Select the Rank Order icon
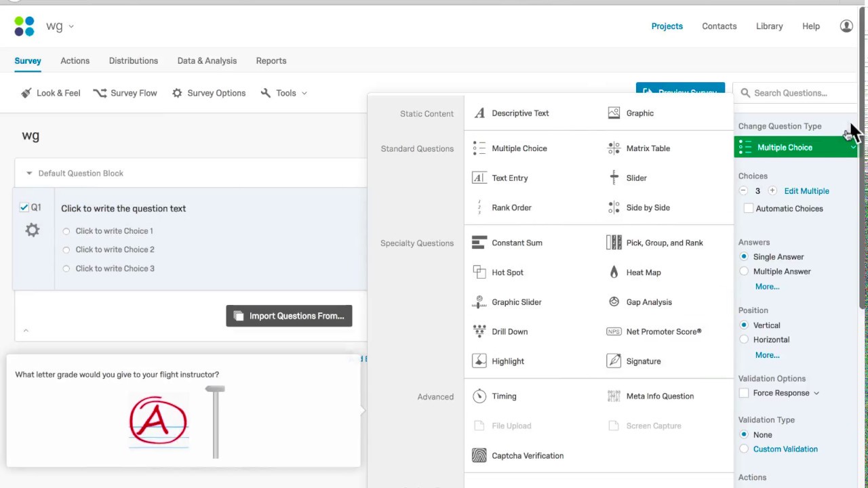The width and height of the screenshot is (868, 488). tap(479, 208)
